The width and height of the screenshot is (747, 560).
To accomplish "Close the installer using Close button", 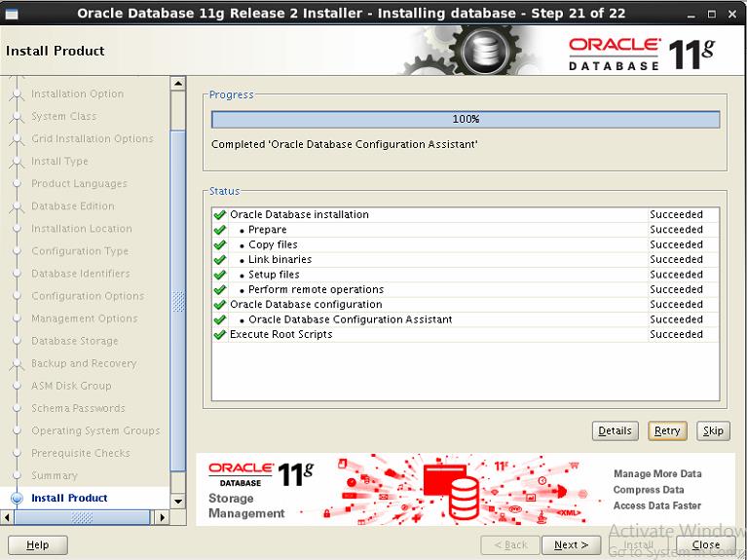I will click(x=705, y=545).
